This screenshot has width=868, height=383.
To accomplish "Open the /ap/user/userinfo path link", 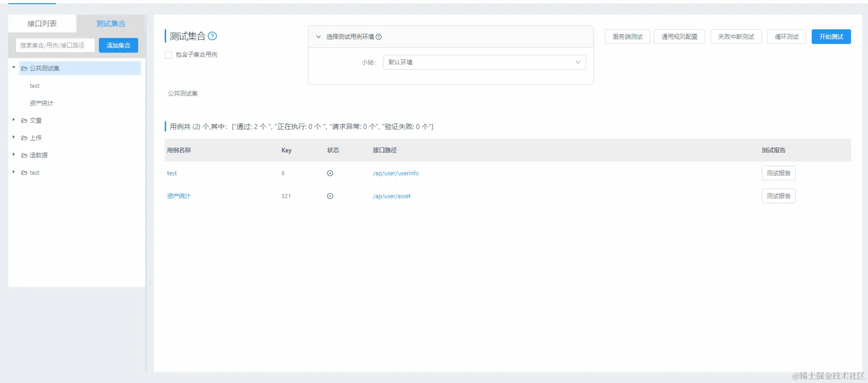I will pyautogui.click(x=396, y=173).
